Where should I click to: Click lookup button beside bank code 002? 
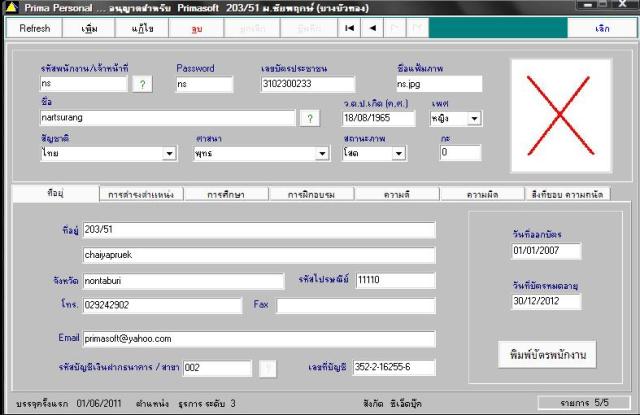coord(268,368)
